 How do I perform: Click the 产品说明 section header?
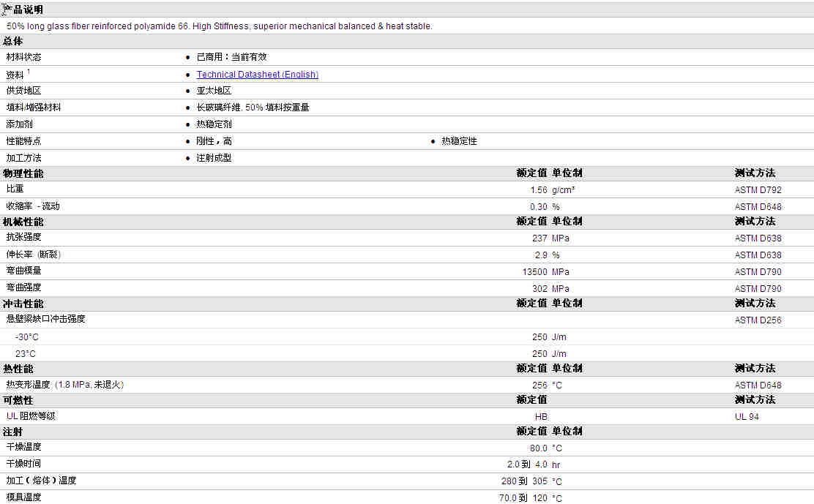click(24, 10)
